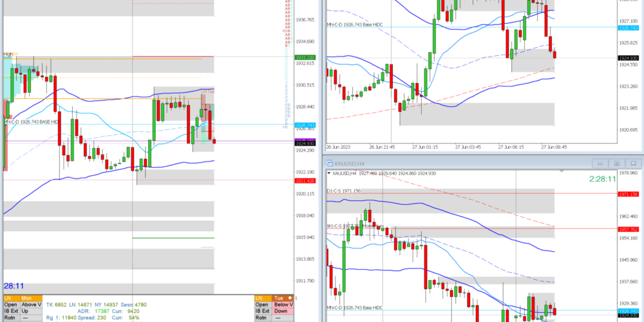The image size is (644, 322).
Task: Click 1921.985 on top-right price scale
Action: point(629,108)
